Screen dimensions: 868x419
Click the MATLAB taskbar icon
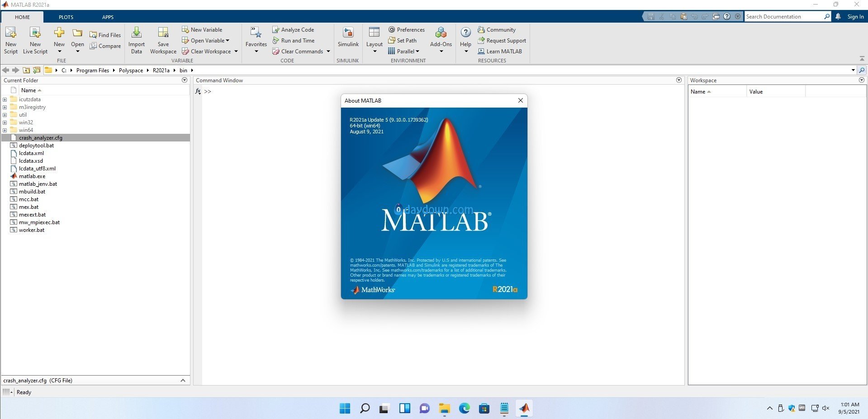coord(524,409)
